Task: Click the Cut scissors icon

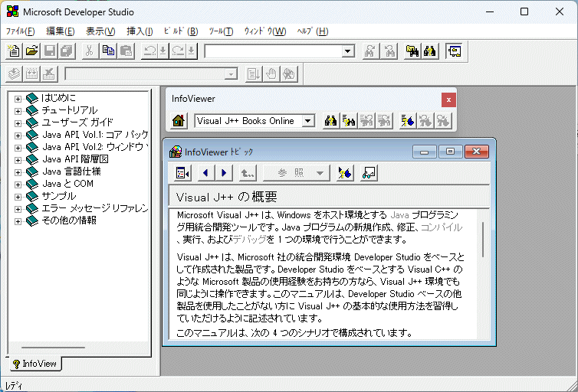Action: point(89,51)
